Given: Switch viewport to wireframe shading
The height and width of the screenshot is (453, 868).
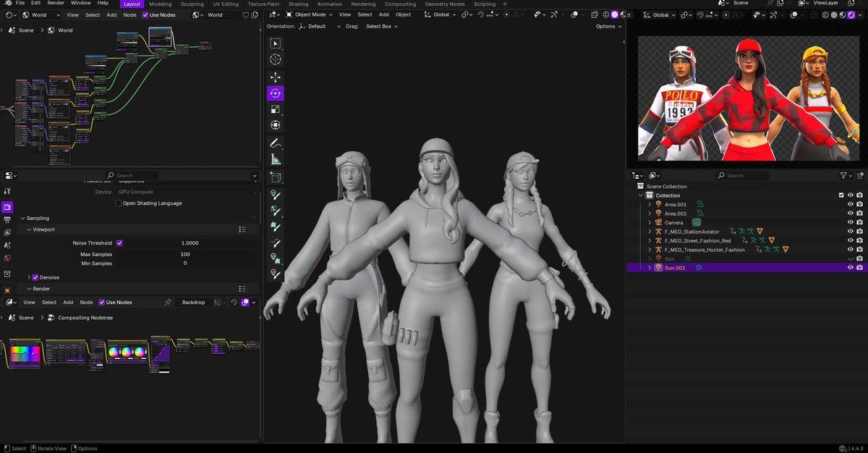Looking at the screenshot, I should point(605,14).
